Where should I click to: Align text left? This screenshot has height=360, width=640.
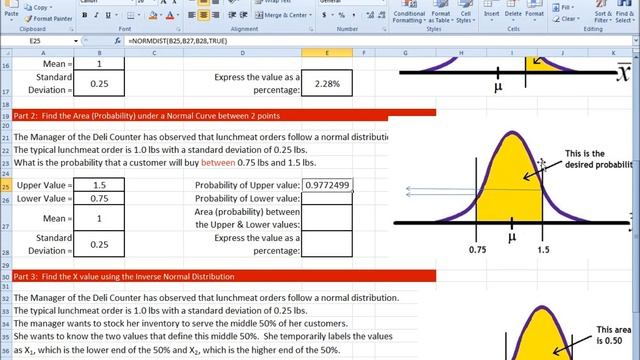click(191, 15)
